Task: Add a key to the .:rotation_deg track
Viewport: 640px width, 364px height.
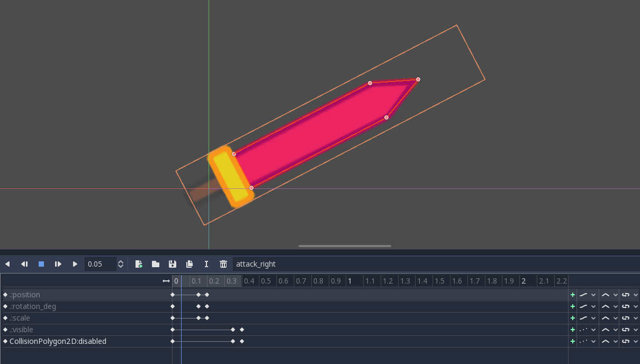Action: click(572, 306)
